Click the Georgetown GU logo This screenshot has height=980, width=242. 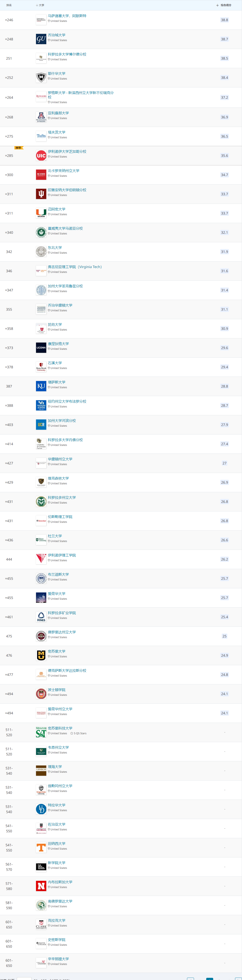click(41, 39)
